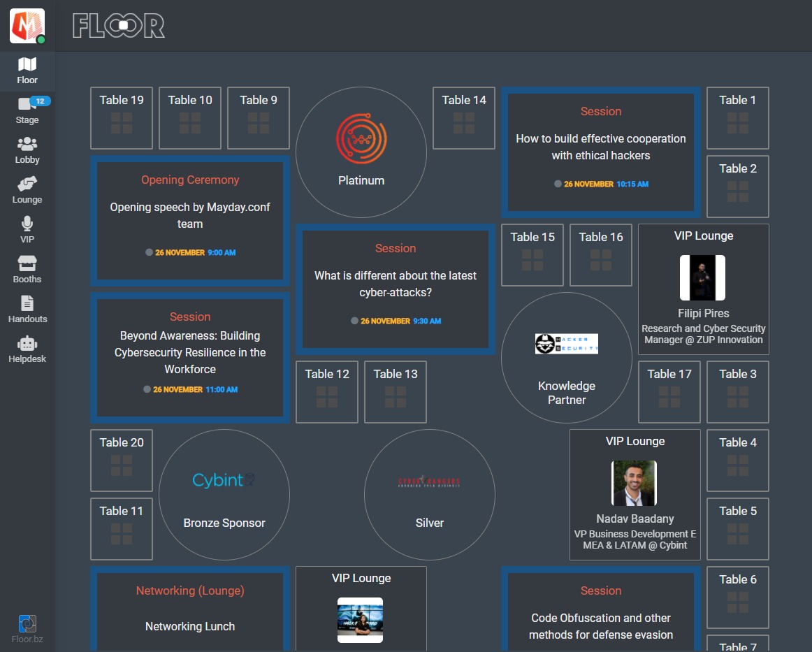This screenshot has width=812, height=652.
Task: Open the VIP microphone section
Action: click(x=27, y=231)
